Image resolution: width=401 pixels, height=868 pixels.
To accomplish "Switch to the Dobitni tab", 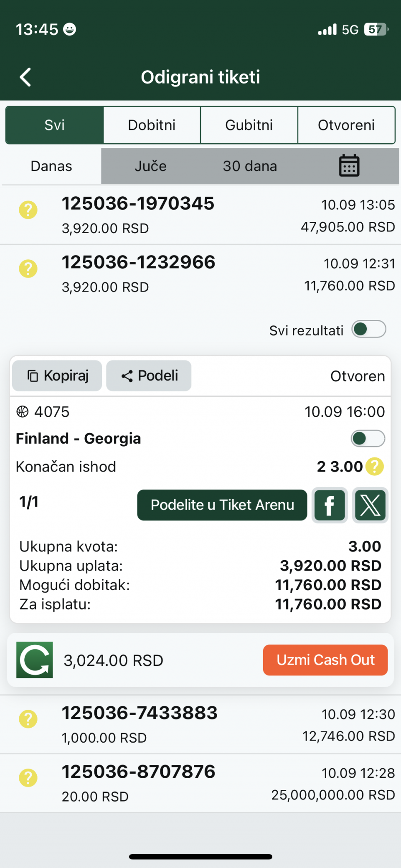I will click(x=152, y=125).
